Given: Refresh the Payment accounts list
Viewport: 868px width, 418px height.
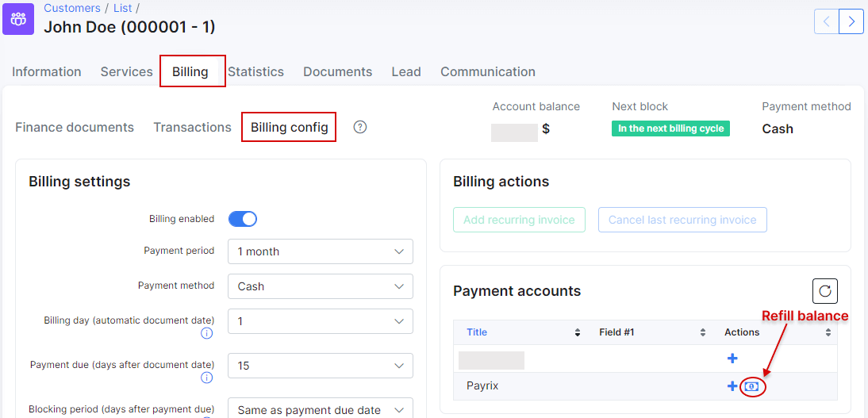Looking at the screenshot, I should click(824, 291).
